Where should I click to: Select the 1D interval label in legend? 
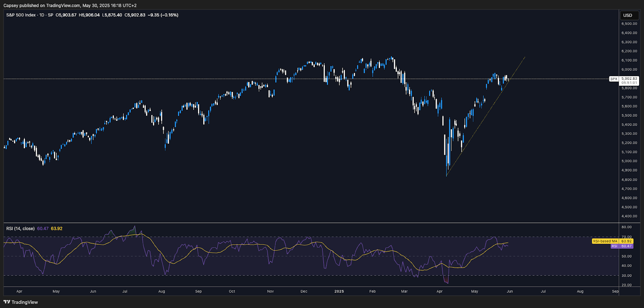click(42, 15)
